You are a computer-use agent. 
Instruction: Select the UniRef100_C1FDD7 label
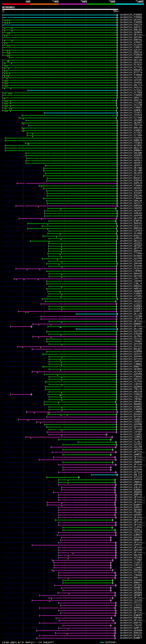(131, 432)
